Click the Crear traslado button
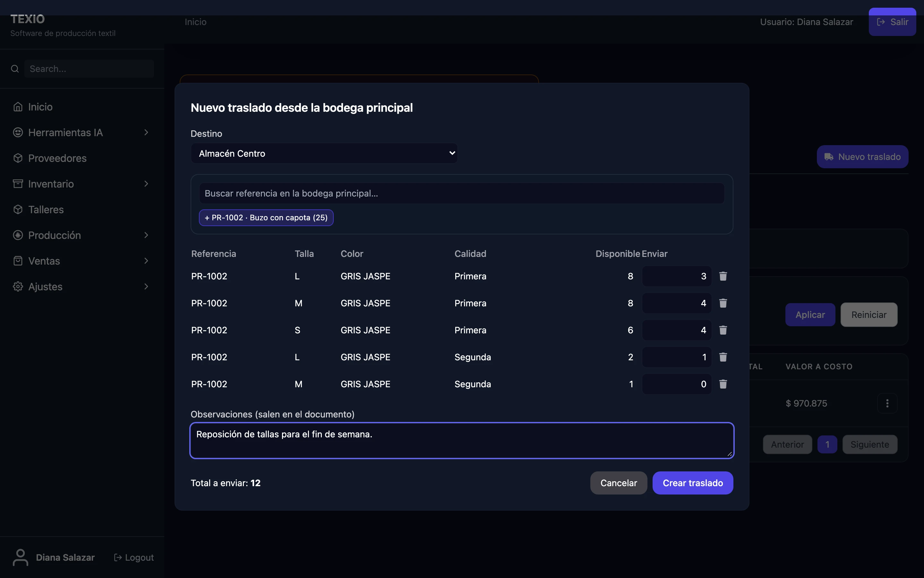Viewport: 924px width, 578px height. click(693, 483)
